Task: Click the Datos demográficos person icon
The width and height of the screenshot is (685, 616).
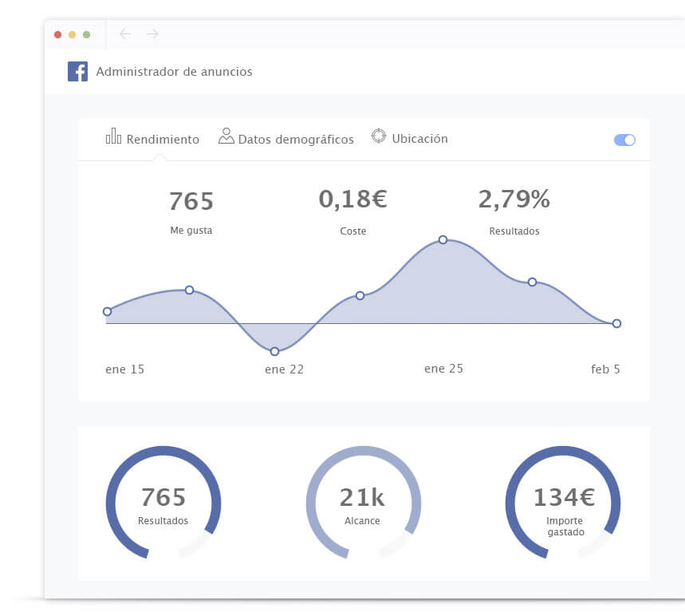Action: point(226,136)
